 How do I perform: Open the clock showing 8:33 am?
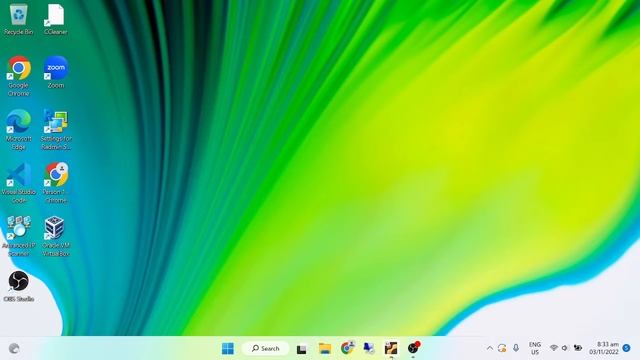pos(604,348)
